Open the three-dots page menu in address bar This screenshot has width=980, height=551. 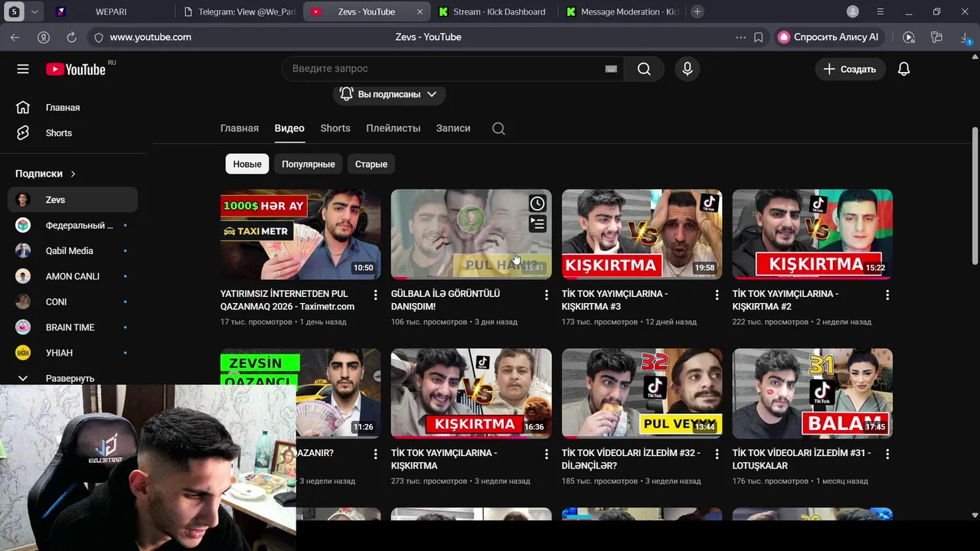click(x=740, y=37)
